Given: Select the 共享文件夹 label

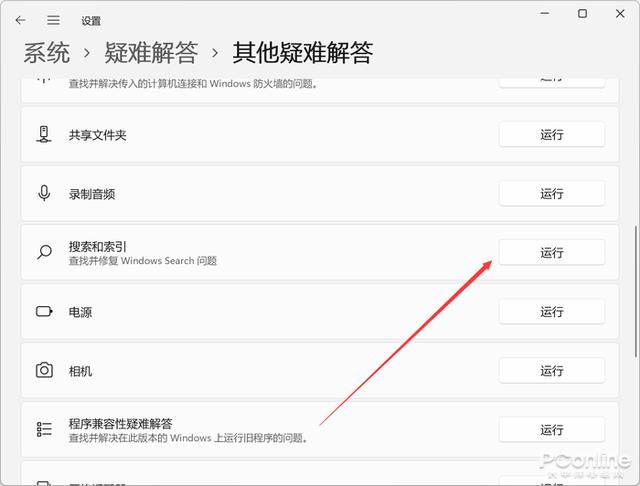Looking at the screenshot, I should (98, 135).
